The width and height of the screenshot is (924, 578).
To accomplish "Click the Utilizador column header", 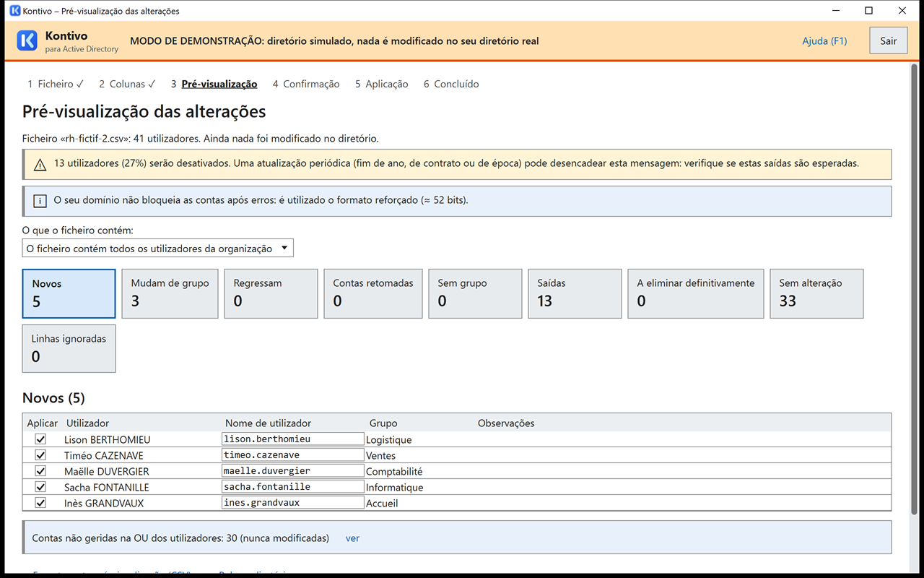I will [87, 423].
